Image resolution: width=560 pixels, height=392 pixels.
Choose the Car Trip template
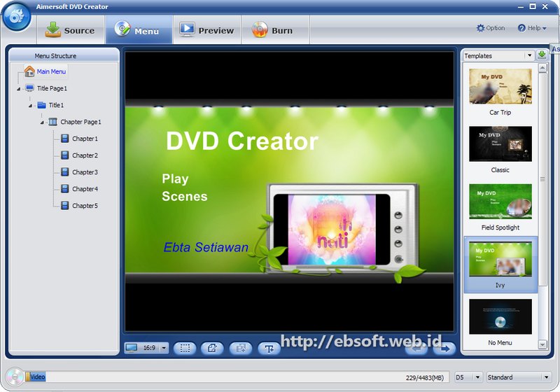tap(500, 92)
